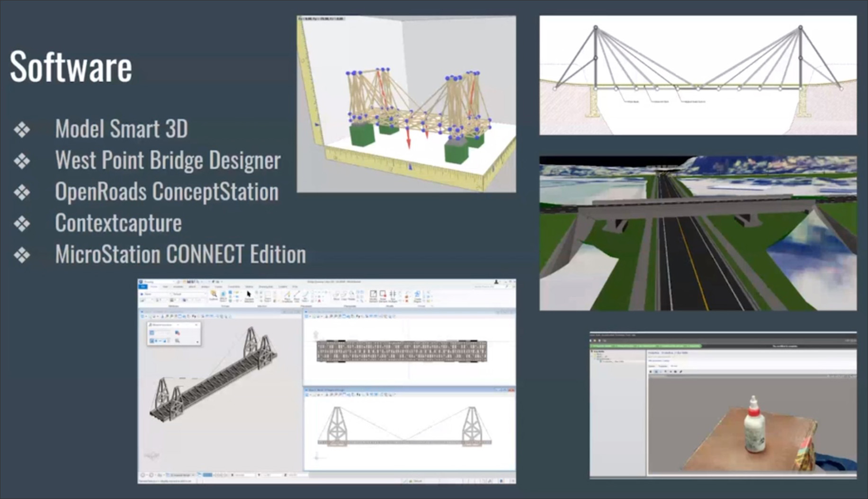
Task: Click the OpenRoads highway overpass rendering
Action: (x=698, y=233)
